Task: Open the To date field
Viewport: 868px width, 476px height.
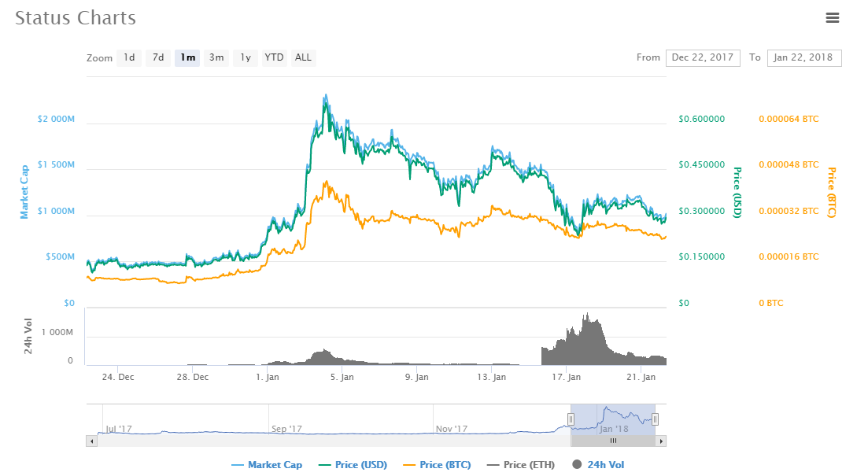Action: [804, 57]
